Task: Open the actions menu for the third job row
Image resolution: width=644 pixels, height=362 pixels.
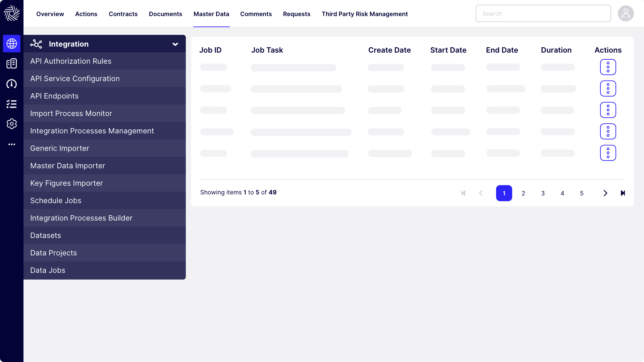Action: tap(608, 110)
